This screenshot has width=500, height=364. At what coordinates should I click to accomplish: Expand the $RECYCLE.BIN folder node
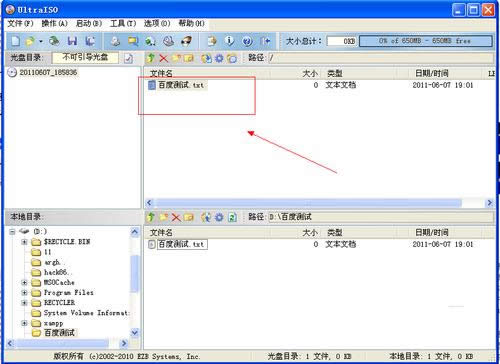pos(24,242)
